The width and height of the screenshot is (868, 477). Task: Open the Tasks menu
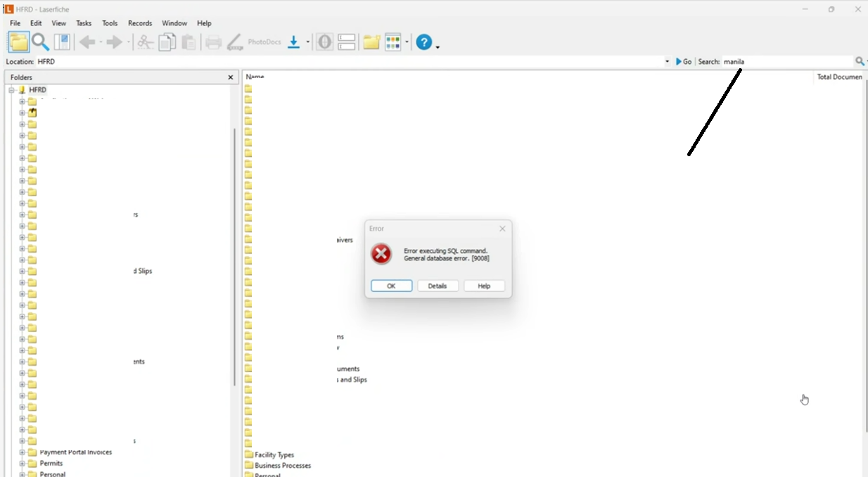coord(84,23)
